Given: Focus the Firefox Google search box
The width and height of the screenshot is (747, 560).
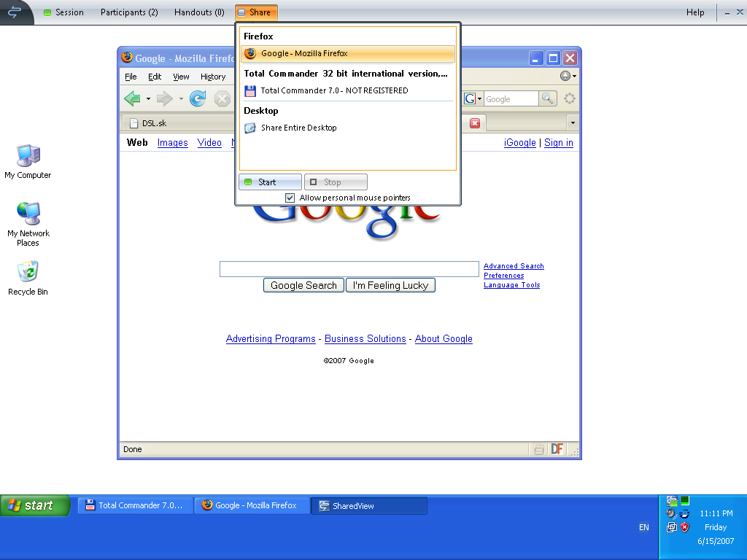Looking at the screenshot, I should point(511,99).
